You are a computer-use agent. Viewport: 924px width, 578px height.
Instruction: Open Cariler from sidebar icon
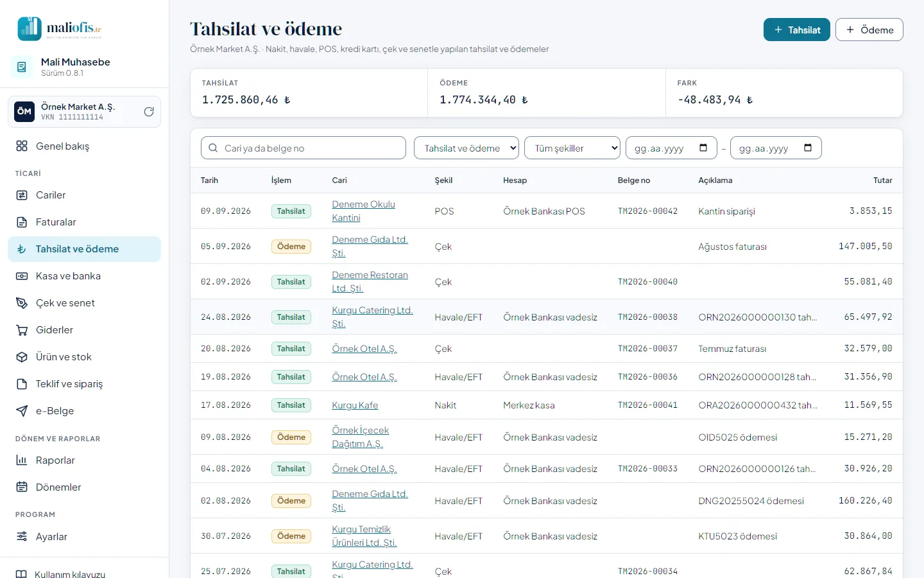click(22, 195)
